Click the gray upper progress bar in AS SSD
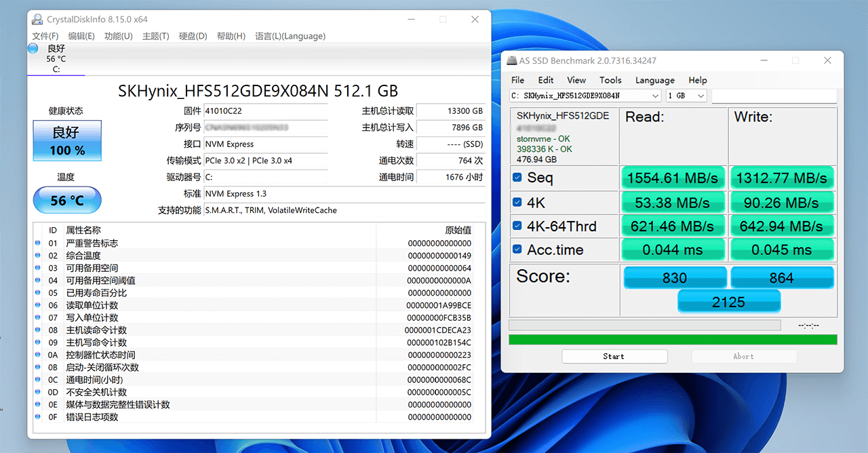Screen dimensions: 868x453 coord(645,326)
